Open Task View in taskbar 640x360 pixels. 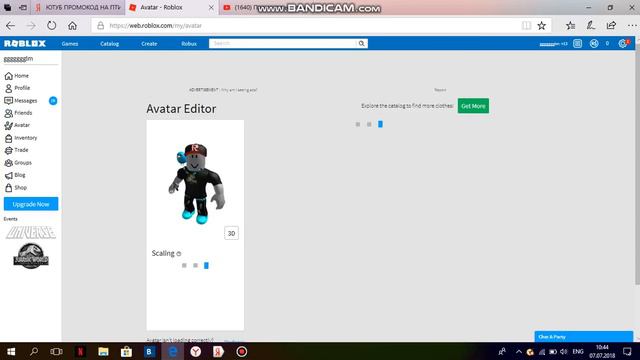pyautogui.click(x=57, y=351)
